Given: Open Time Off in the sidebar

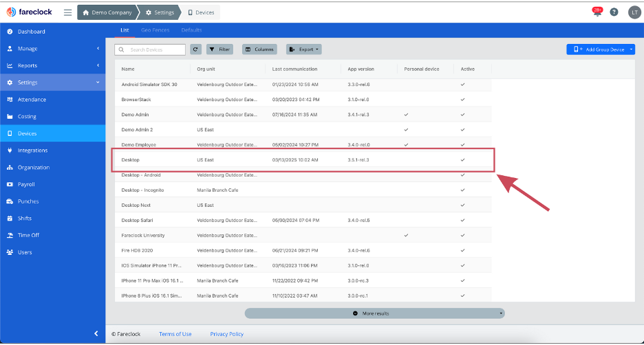Looking at the screenshot, I should click(x=28, y=235).
